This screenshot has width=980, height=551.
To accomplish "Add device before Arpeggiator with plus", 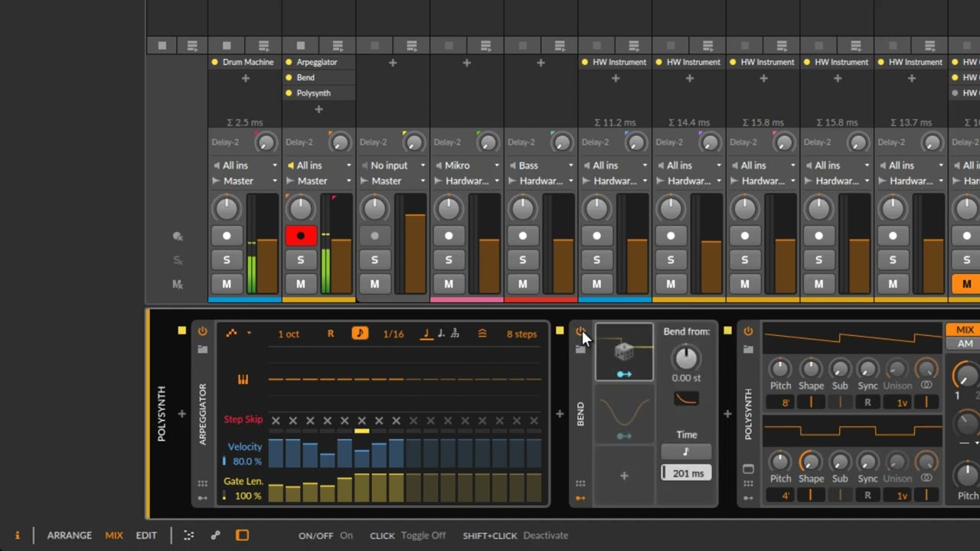I will tap(181, 414).
